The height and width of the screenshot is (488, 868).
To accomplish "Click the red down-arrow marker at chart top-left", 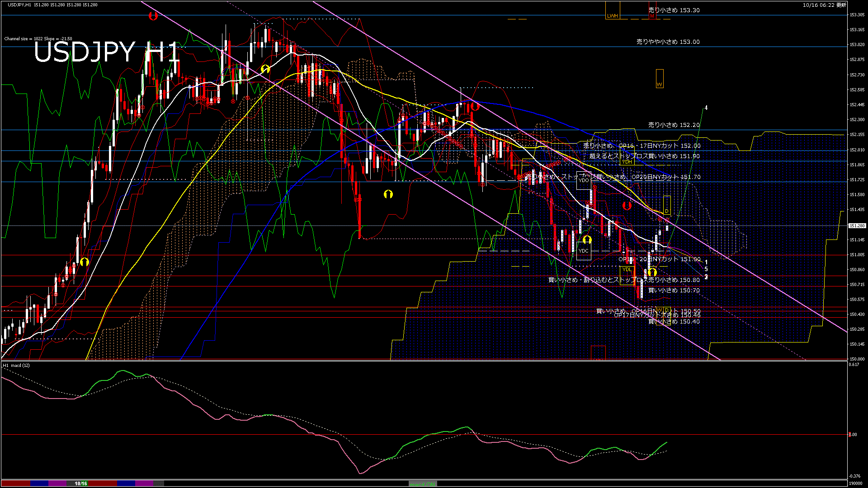I will [153, 16].
